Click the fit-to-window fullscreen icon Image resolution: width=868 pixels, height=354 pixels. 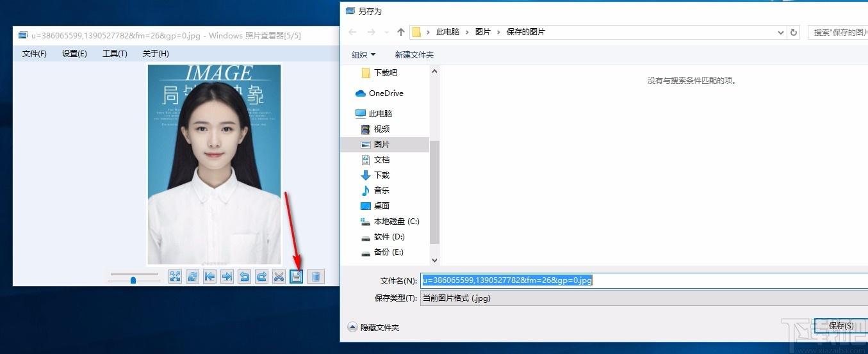(x=175, y=277)
